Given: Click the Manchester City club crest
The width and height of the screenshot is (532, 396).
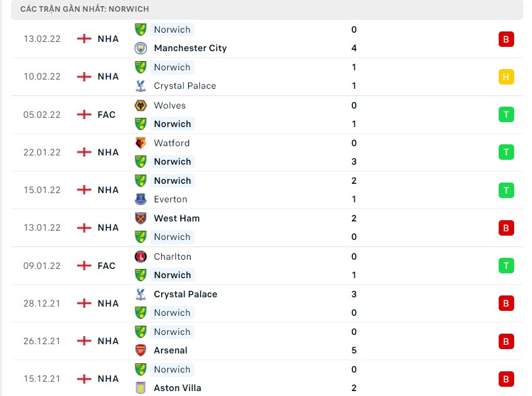Looking at the screenshot, I should coord(141,48).
